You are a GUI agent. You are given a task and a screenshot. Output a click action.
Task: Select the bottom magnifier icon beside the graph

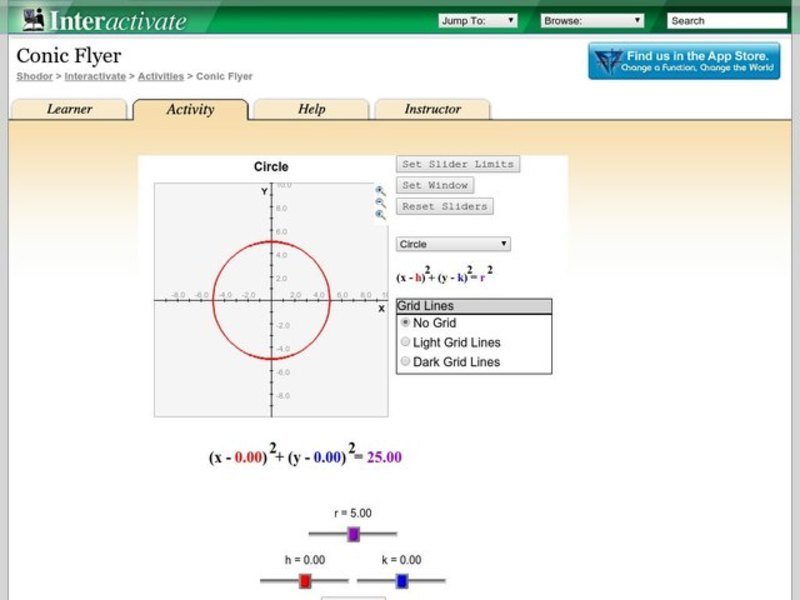pos(379,213)
